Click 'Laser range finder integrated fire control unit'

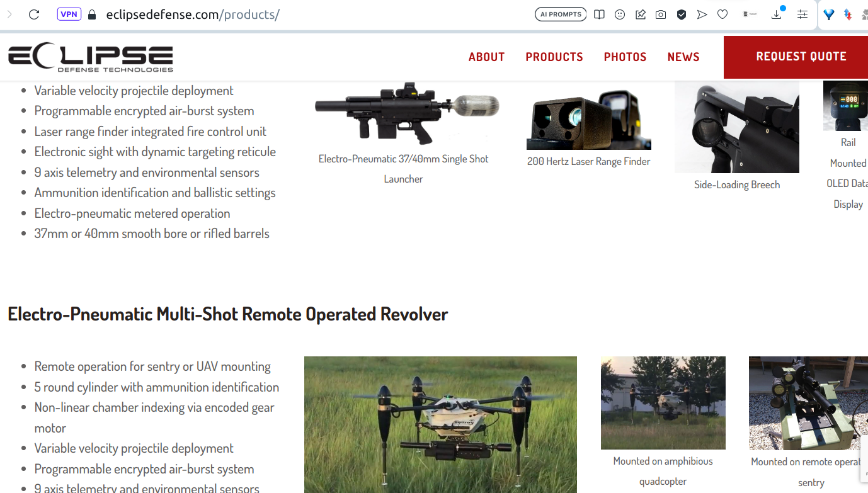[151, 132]
